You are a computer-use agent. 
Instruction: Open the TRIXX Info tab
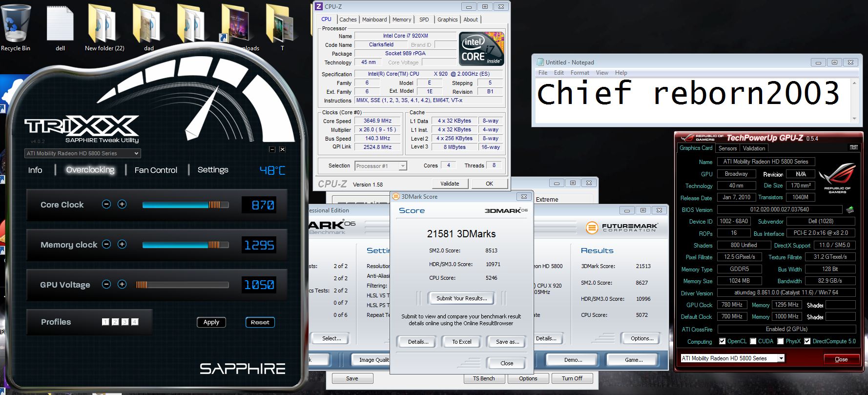tap(35, 170)
